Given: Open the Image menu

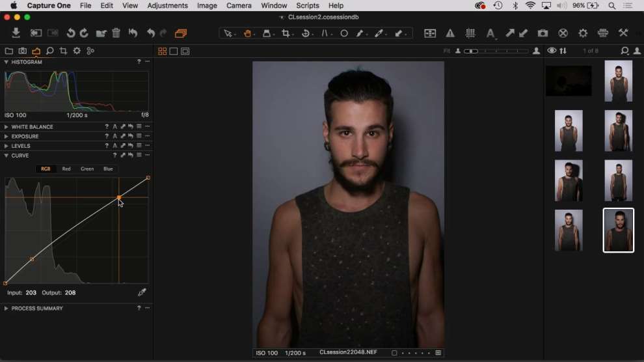Looking at the screenshot, I should click(x=207, y=6).
